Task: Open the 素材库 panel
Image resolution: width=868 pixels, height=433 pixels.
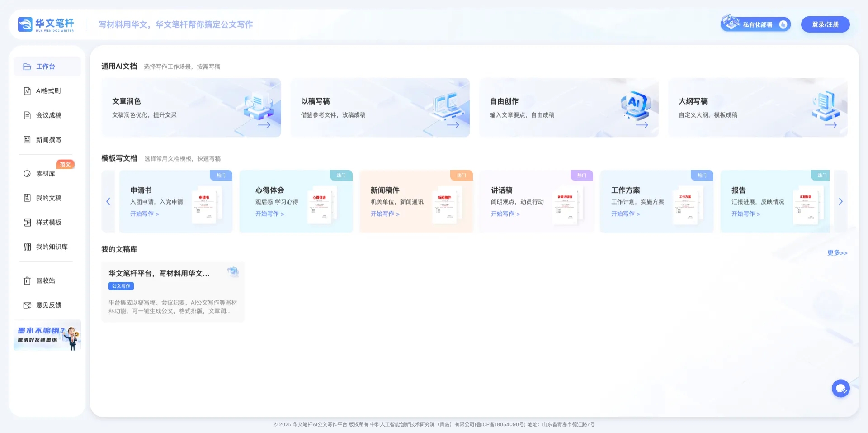Action: 45,173
